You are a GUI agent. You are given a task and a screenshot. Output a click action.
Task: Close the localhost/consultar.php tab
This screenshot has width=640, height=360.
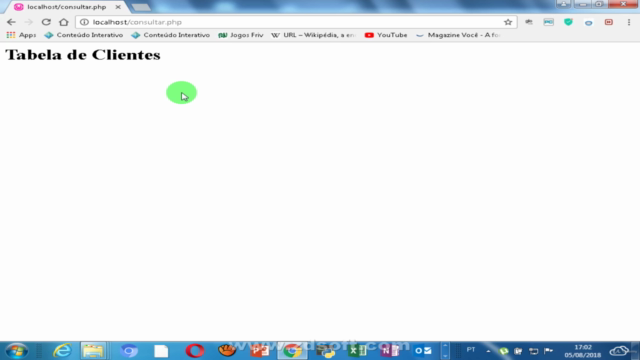pos(118,7)
